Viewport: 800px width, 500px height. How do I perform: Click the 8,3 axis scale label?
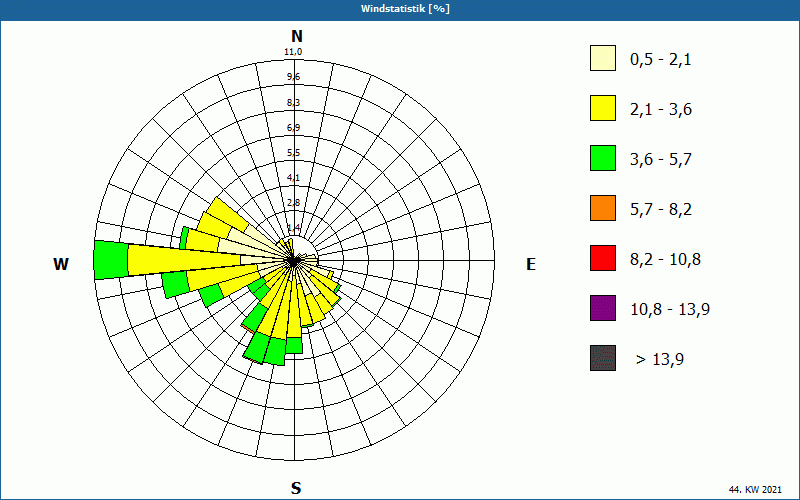tap(293, 103)
